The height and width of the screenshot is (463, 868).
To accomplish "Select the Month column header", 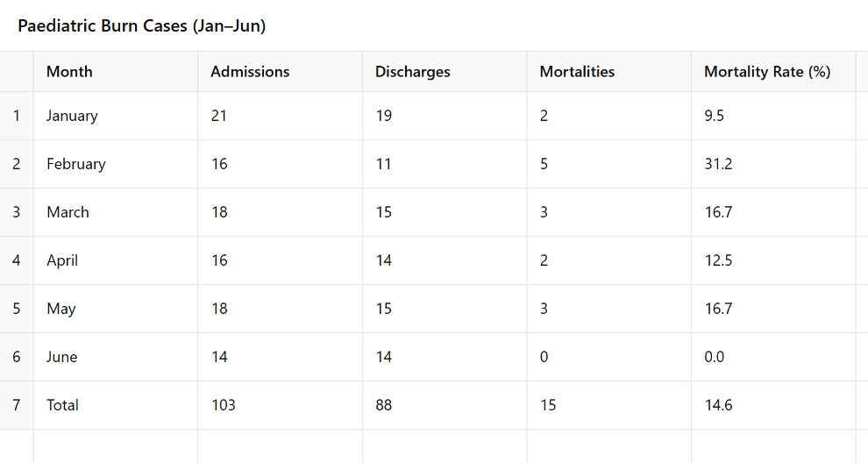I will pos(116,71).
